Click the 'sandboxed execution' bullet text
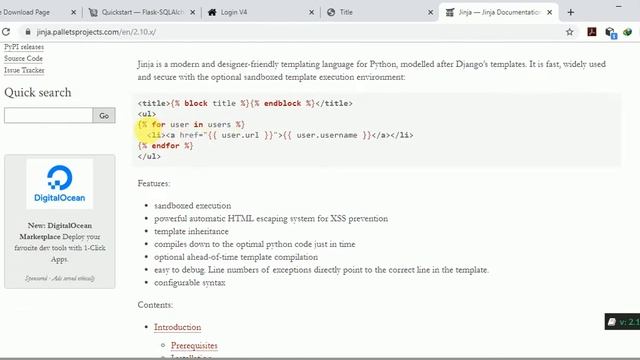Viewport: 640px width, 360px height. (x=193, y=206)
